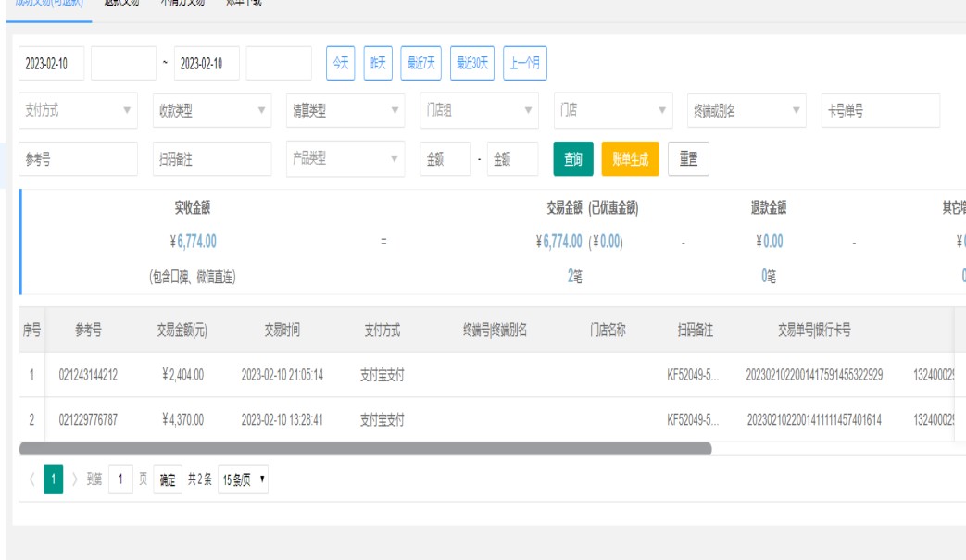Select the 今天 quick date filter

pos(341,63)
